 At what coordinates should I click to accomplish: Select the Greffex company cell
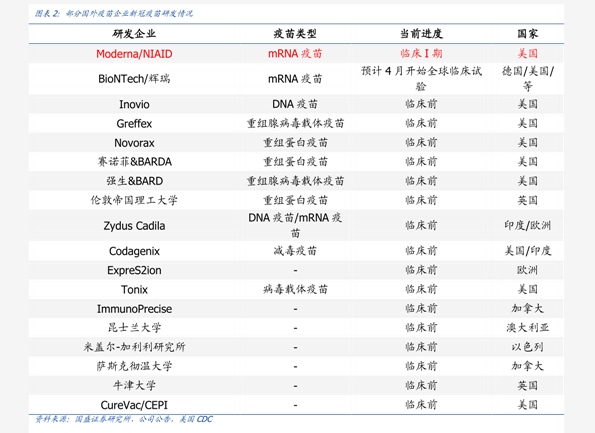click(134, 124)
